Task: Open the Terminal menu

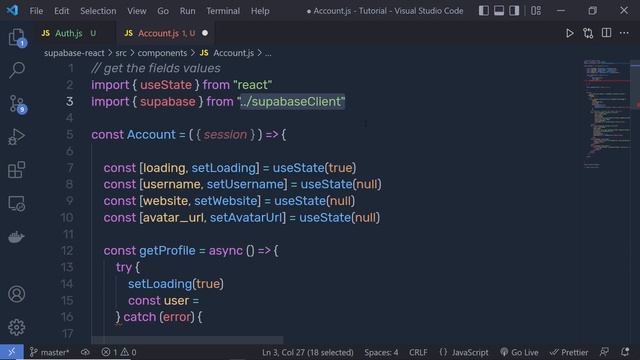Action: [223, 11]
